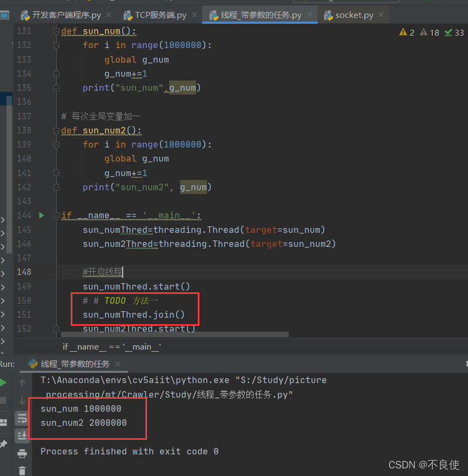Close the 开发客户端程序.py tab
The height and width of the screenshot is (476, 468).
click(x=109, y=15)
